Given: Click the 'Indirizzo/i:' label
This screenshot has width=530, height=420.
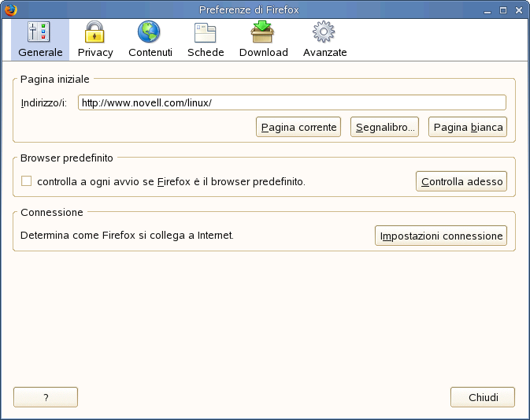Looking at the screenshot, I should 44,102.
